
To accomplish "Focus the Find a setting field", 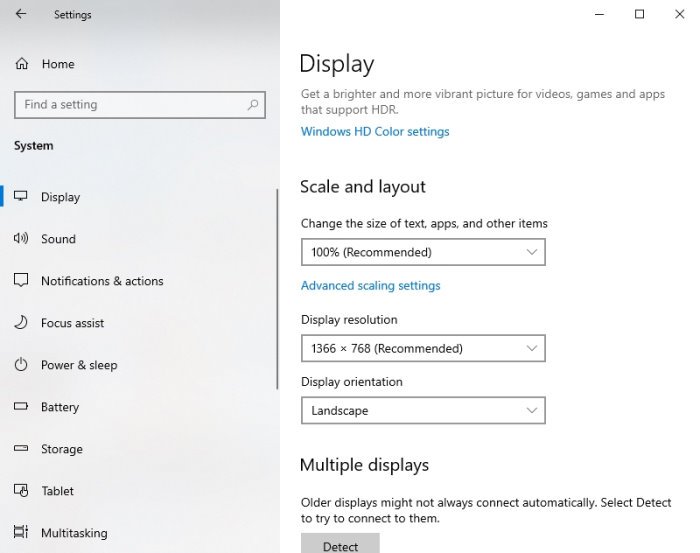I will pyautogui.click(x=140, y=105).
